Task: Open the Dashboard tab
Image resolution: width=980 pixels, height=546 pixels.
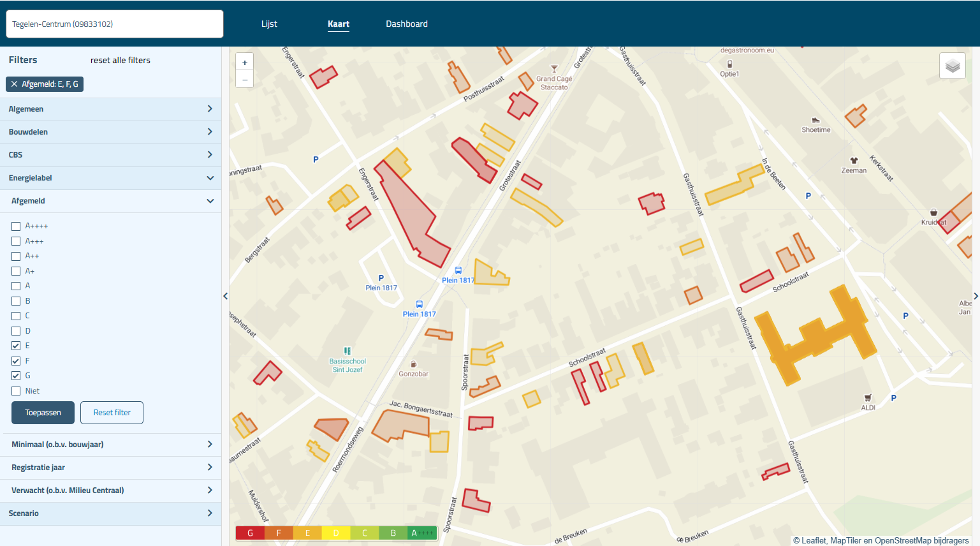Action: coord(406,24)
